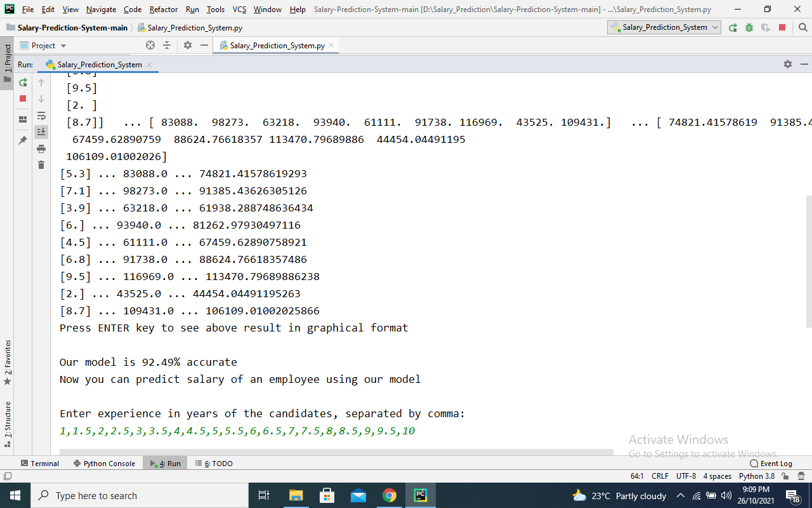
Task: Open the Terminal tool window
Action: pyautogui.click(x=40, y=463)
